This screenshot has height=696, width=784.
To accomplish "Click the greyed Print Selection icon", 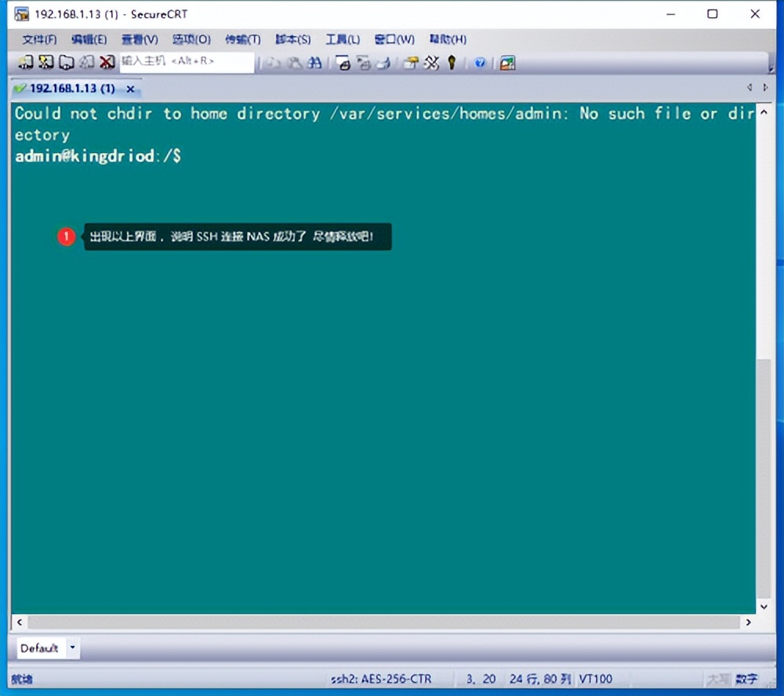I will (364, 63).
